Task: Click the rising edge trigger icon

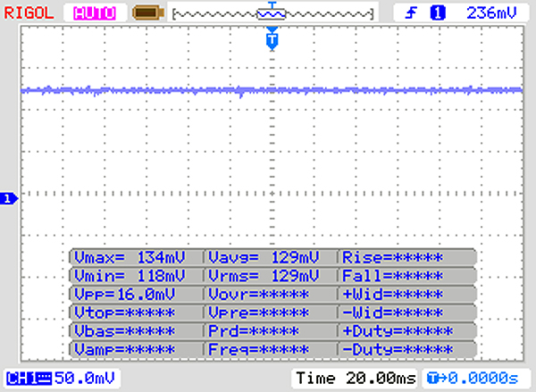Action: (x=411, y=13)
